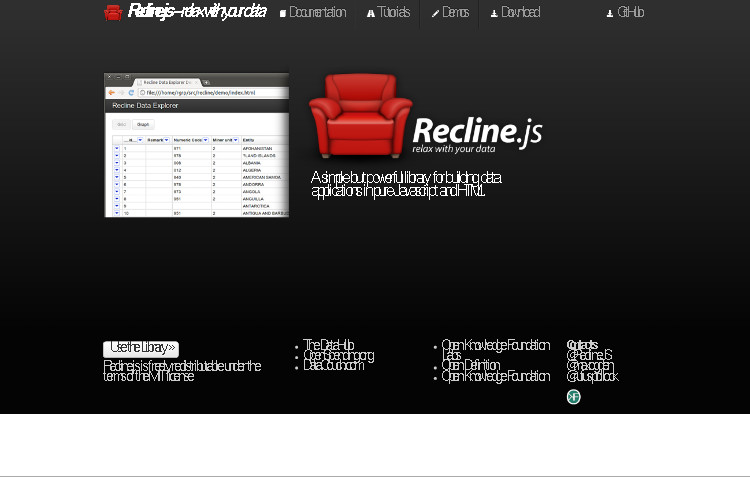
Task: Click the round green Open Knowledge badge
Action: (x=573, y=397)
